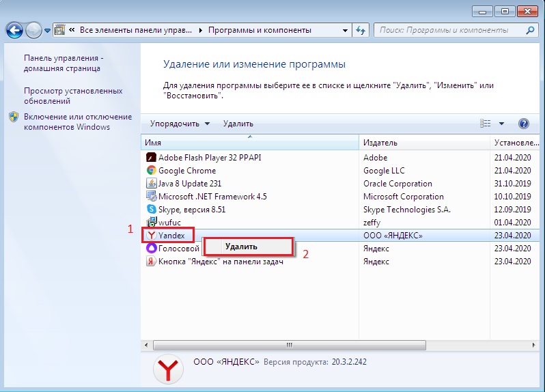Expand the breadcrumb overflow chevrons

pos(72,30)
